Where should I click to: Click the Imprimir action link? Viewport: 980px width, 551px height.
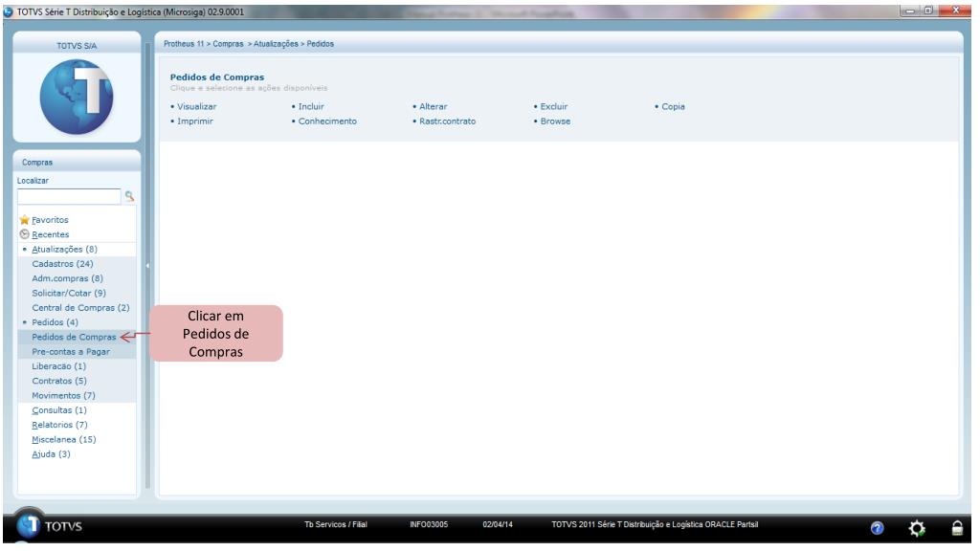pos(195,121)
